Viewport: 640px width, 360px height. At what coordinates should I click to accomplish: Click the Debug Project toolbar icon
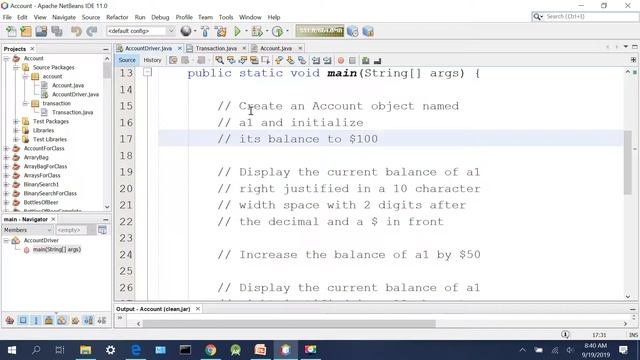click(x=257, y=31)
